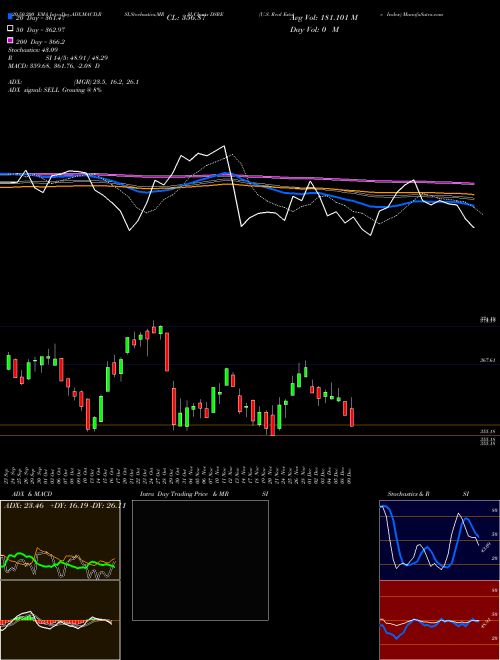This screenshot has height=660, width=500.
Task: Click the 'Day Vol: 0 M' label
Action: 314,30
